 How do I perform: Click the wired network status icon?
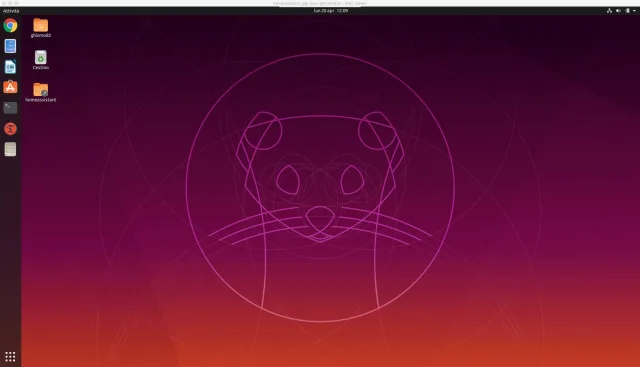[609, 11]
